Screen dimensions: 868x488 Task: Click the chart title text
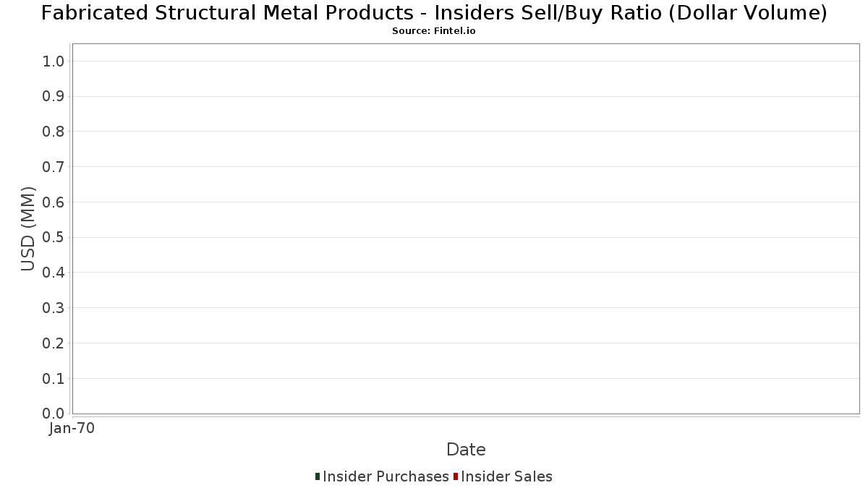coord(433,13)
